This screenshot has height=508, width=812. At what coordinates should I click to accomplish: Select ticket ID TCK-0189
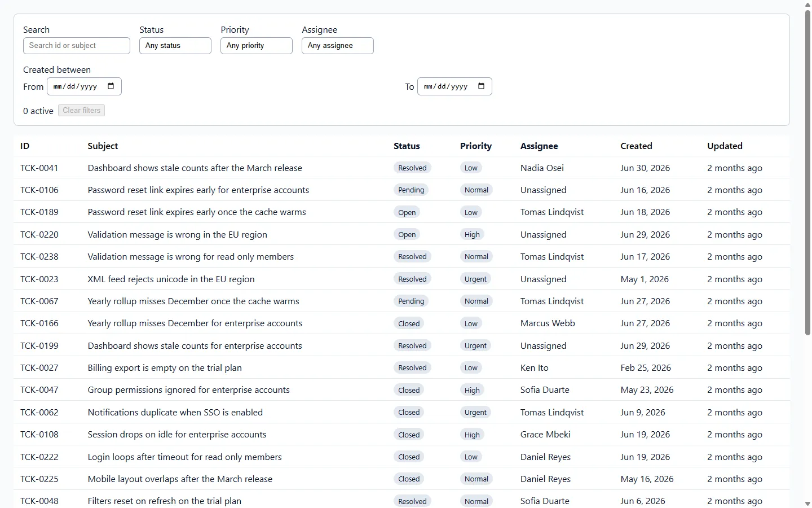coord(39,212)
